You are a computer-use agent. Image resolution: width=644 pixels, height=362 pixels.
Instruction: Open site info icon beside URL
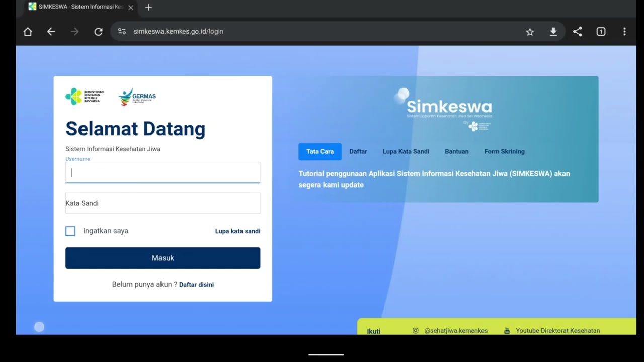[x=122, y=31]
